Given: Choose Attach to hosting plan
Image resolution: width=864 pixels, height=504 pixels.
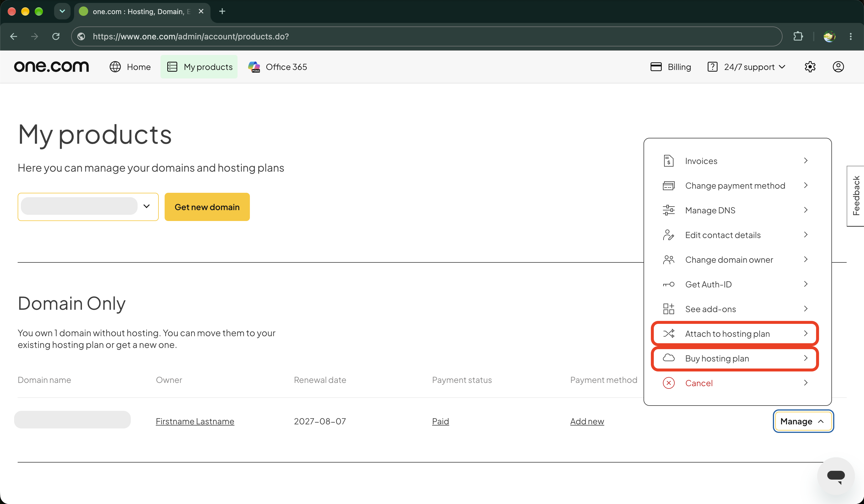Looking at the screenshot, I should point(735,334).
